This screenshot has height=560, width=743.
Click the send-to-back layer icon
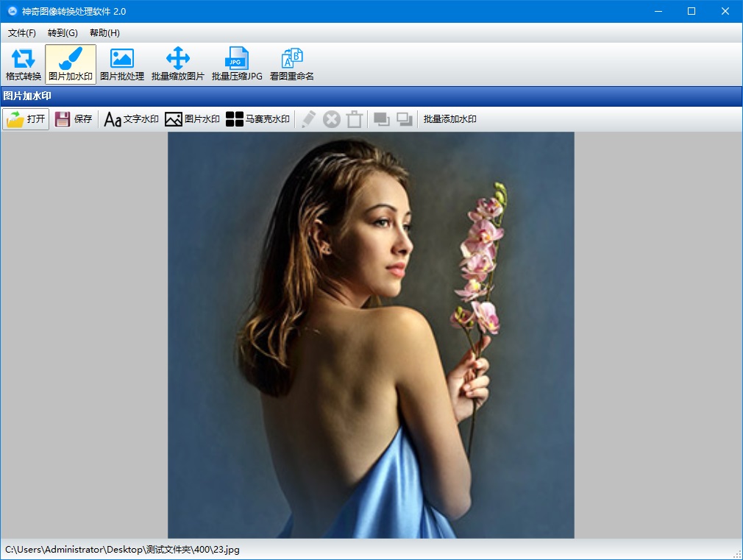tap(405, 119)
